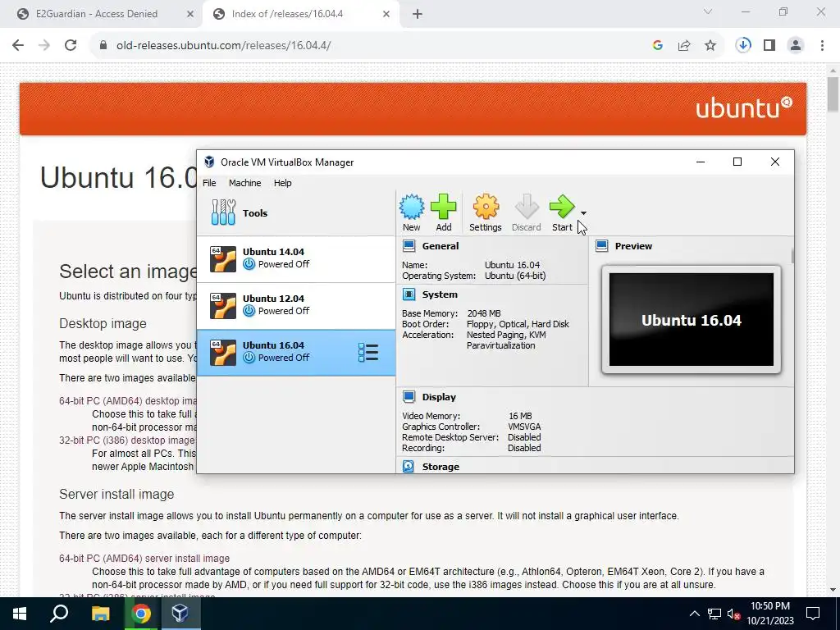Close the E2Guardian Access Denied tab
This screenshot has height=630, width=840.
coord(190,15)
